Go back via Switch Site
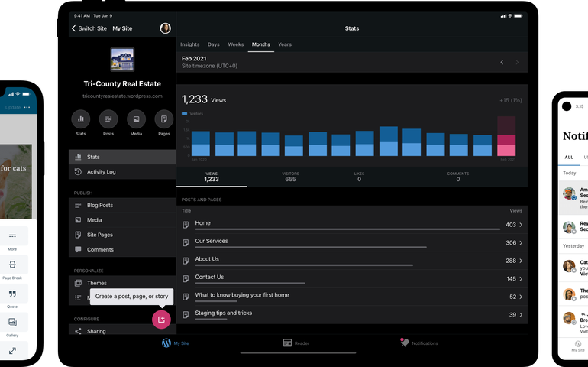Image resolution: width=588 pixels, height=367 pixels. click(x=89, y=28)
